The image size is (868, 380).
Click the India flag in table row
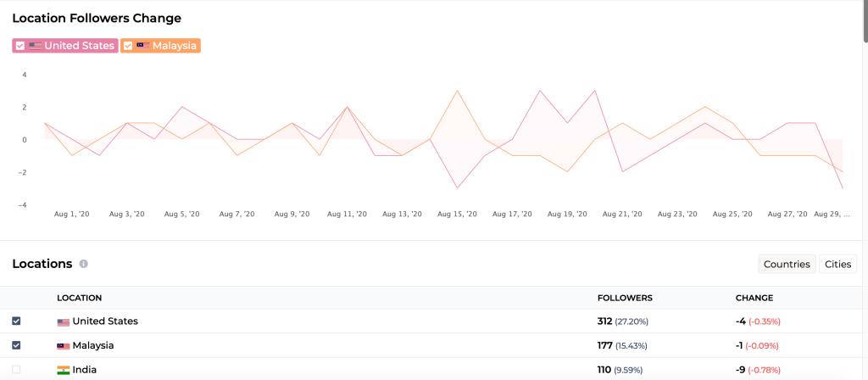63,370
